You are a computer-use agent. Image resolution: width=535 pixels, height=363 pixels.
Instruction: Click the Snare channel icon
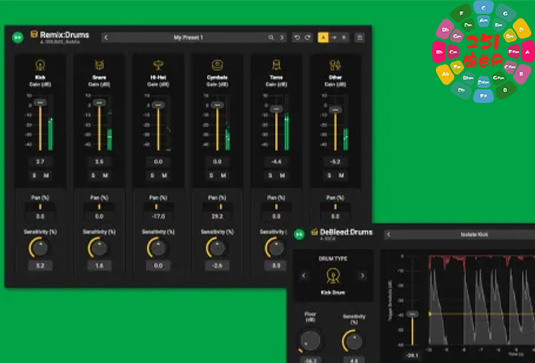point(99,64)
